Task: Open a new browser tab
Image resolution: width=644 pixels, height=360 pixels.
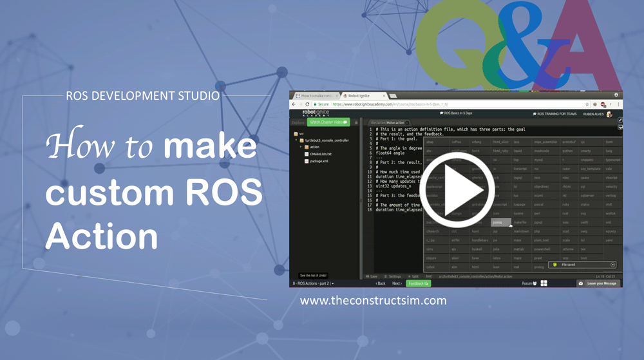Action: (393, 96)
